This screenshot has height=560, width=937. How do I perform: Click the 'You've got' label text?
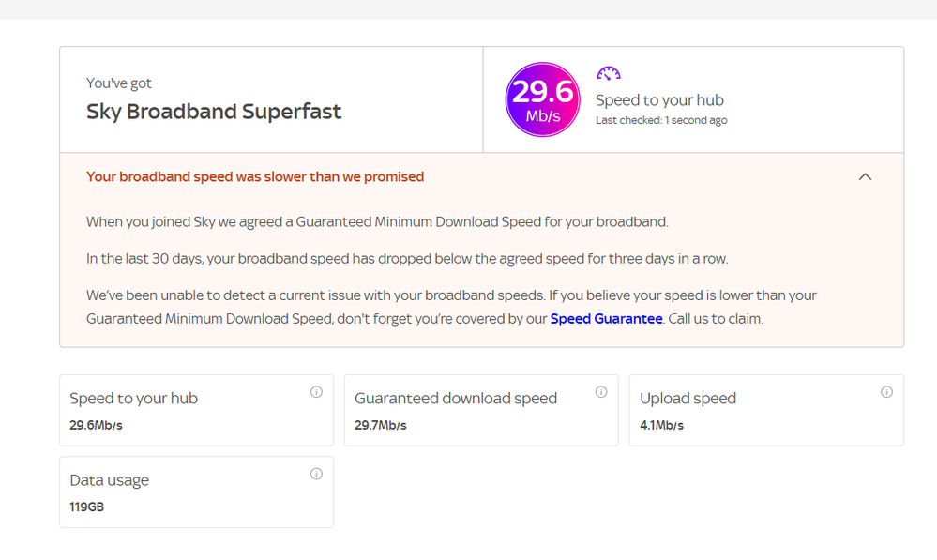119,83
